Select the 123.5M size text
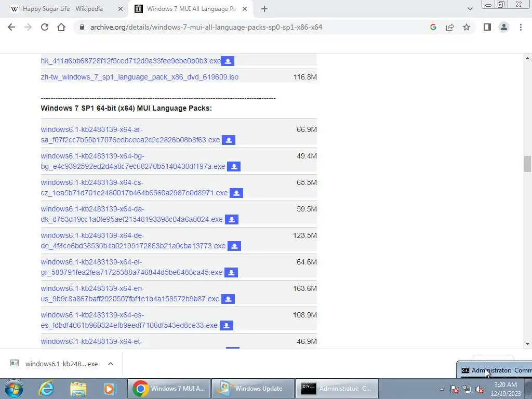Screen dimensions: 532x399 (x=304, y=235)
